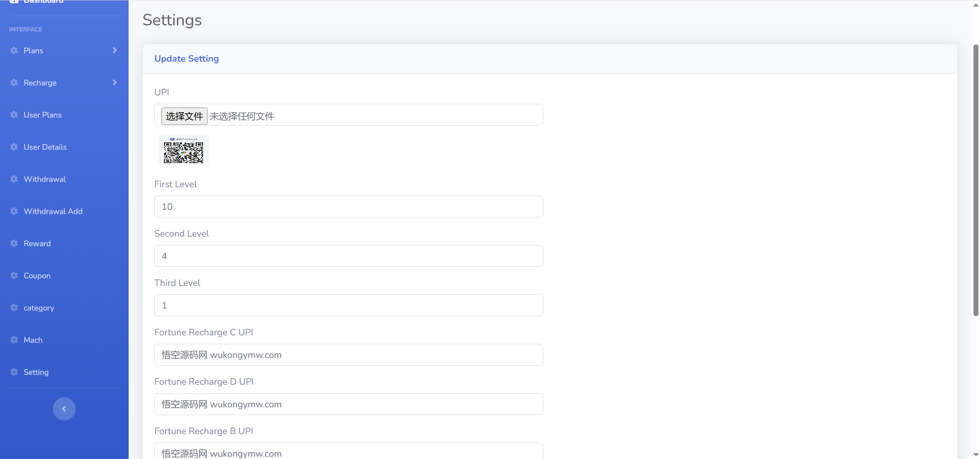Click the page vertical scrollbar thumb

[976, 180]
